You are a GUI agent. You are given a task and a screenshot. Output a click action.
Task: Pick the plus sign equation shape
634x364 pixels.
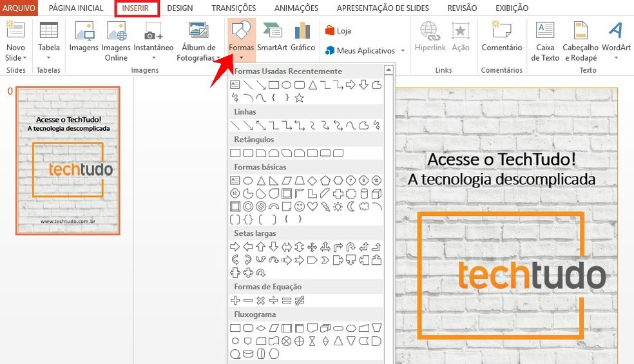tap(235, 300)
